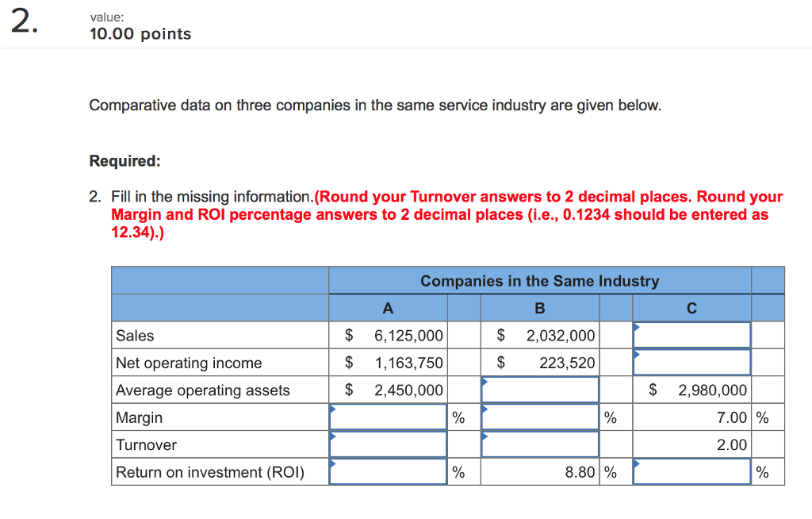The image size is (812, 519).
Task: Select the Margin input for Company A
Action: click(388, 417)
